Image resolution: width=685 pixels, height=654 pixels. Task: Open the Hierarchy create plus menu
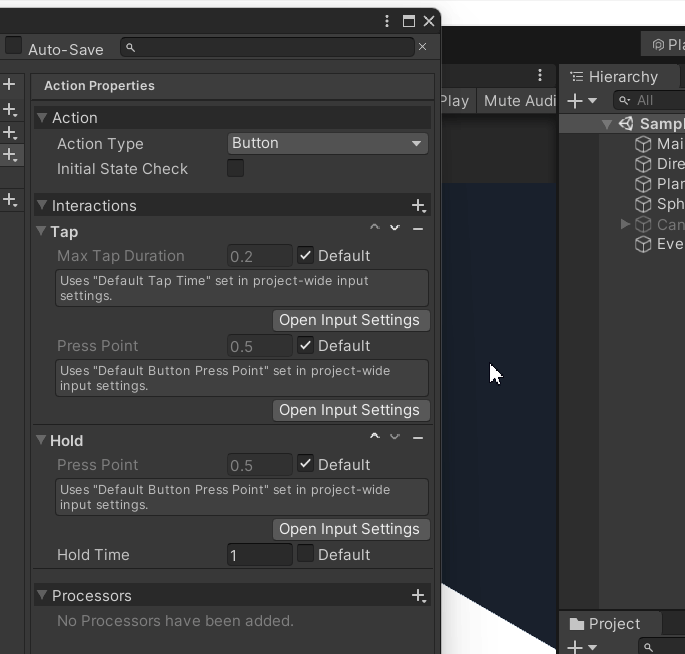click(575, 101)
